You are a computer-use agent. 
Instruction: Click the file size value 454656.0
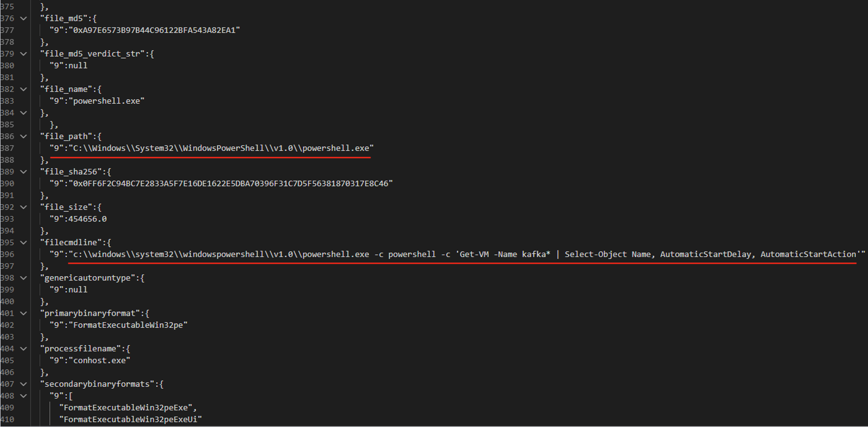[x=88, y=219]
